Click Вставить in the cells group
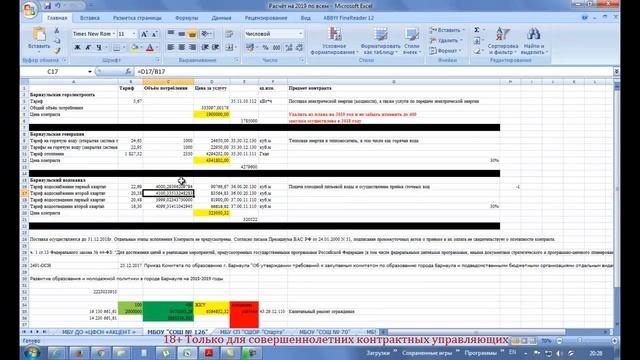This screenshot has height=360, width=640. (x=447, y=30)
